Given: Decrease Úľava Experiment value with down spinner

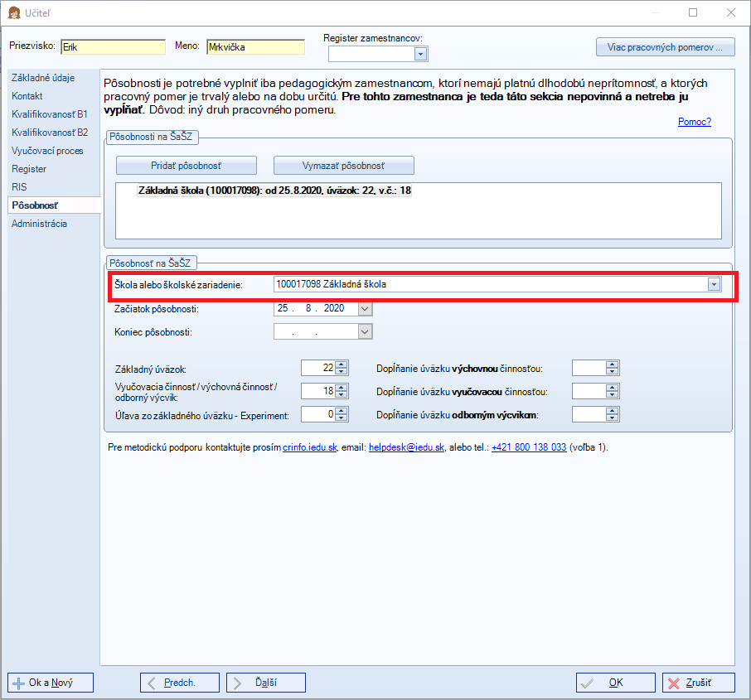Looking at the screenshot, I should [x=341, y=418].
